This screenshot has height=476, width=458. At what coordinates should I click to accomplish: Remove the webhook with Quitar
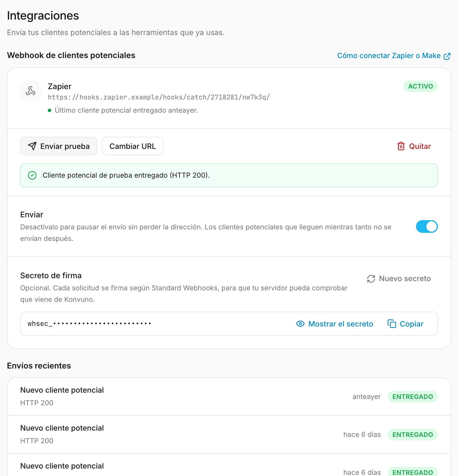click(x=414, y=146)
